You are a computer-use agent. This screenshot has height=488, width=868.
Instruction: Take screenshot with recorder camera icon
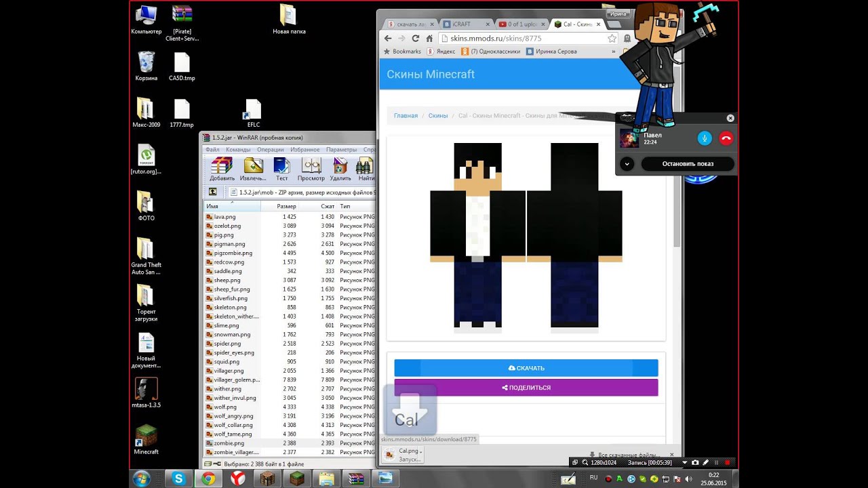(x=695, y=462)
